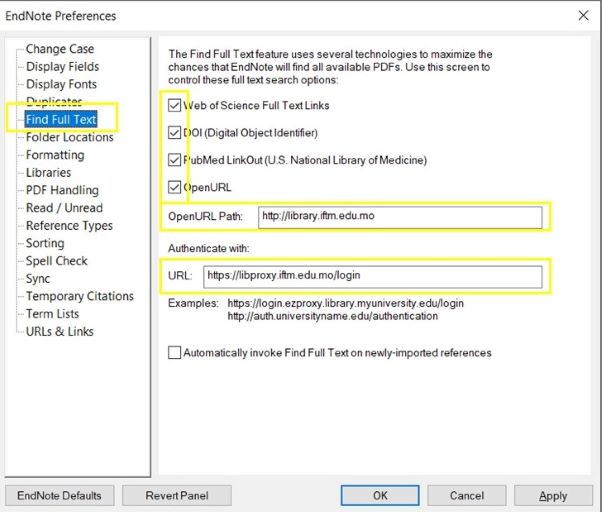
Task: Select Reference Types in the list
Action: point(69,226)
